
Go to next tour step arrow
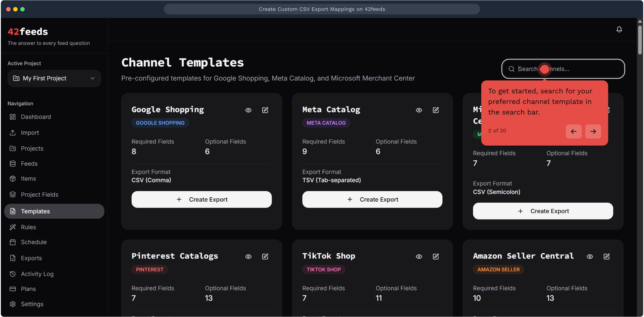point(593,131)
